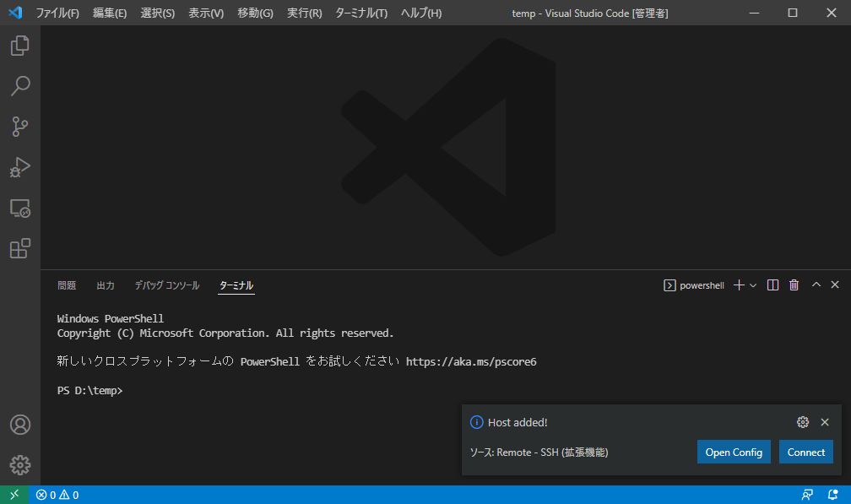Open the ファイル(F) menu
This screenshot has height=504, width=851.
57,13
